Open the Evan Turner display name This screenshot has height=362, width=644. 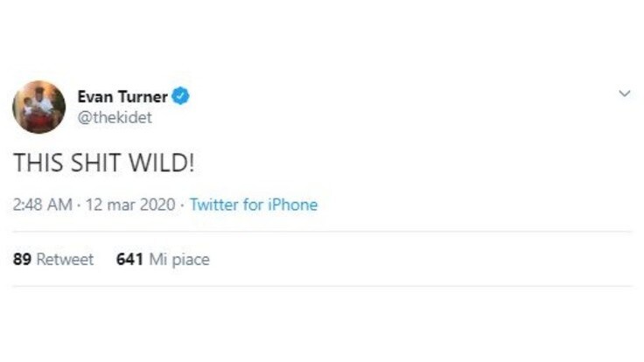tap(122, 97)
